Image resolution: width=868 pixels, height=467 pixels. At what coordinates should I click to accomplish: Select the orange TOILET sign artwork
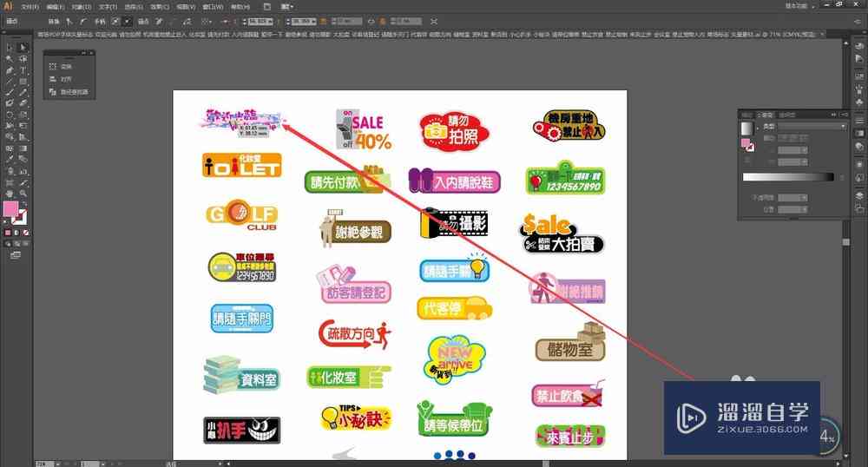[242, 165]
